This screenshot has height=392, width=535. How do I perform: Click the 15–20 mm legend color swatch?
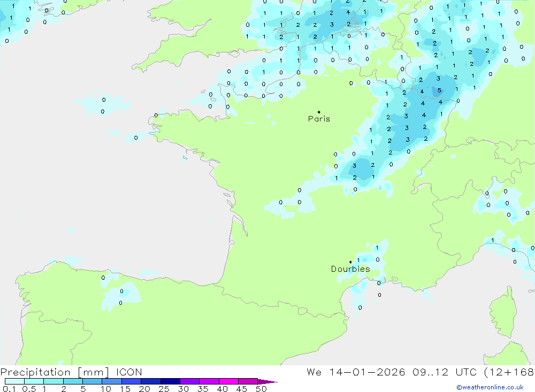pyautogui.click(x=132, y=381)
